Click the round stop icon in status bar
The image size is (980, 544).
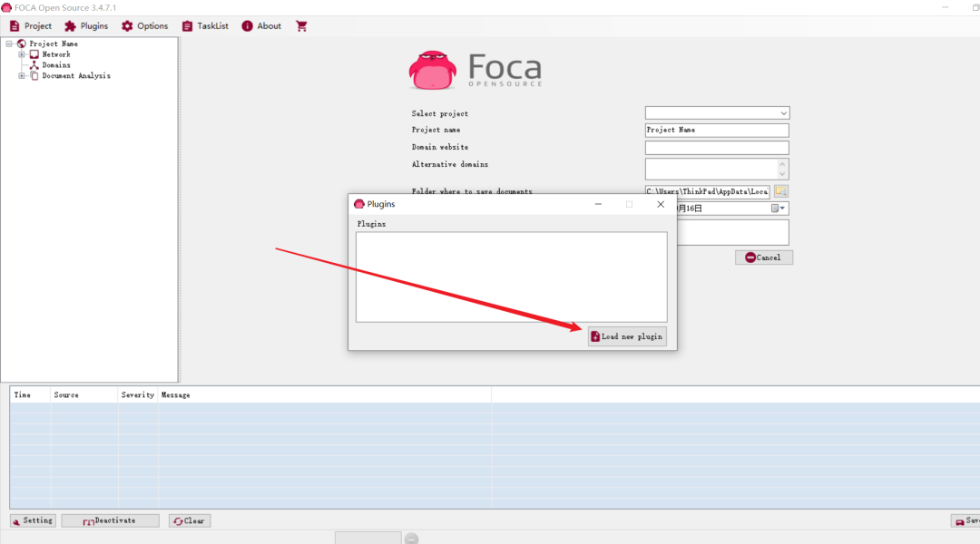(x=411, y=539)
